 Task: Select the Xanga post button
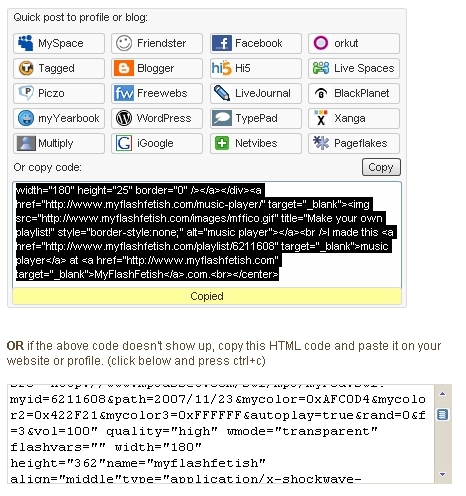tap(354, 118)
